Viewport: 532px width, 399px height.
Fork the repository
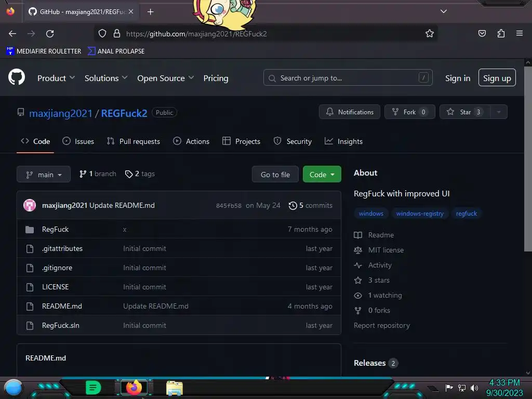coord(409,112)
